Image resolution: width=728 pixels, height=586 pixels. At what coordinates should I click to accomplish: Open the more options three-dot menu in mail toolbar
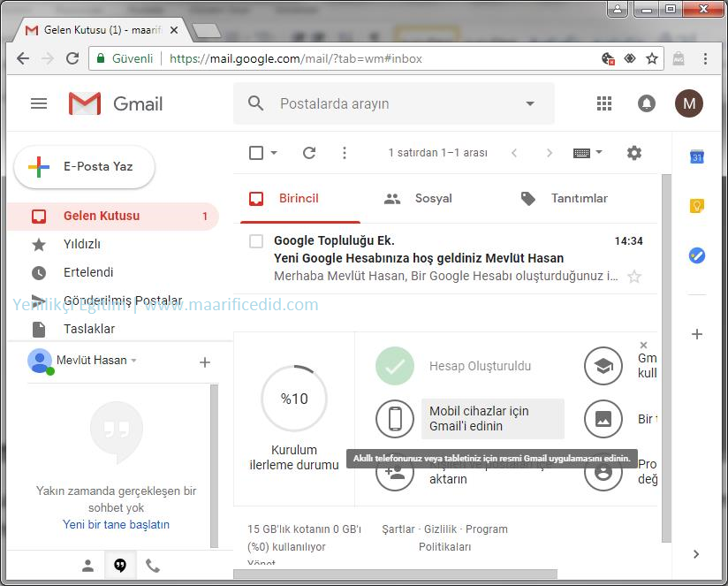pos(345,153)
